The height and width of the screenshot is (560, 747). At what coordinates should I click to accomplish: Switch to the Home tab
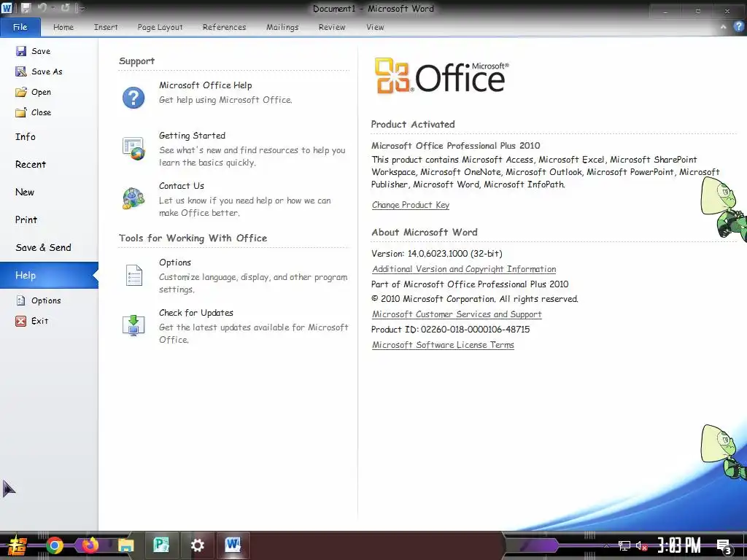point(63,27)
